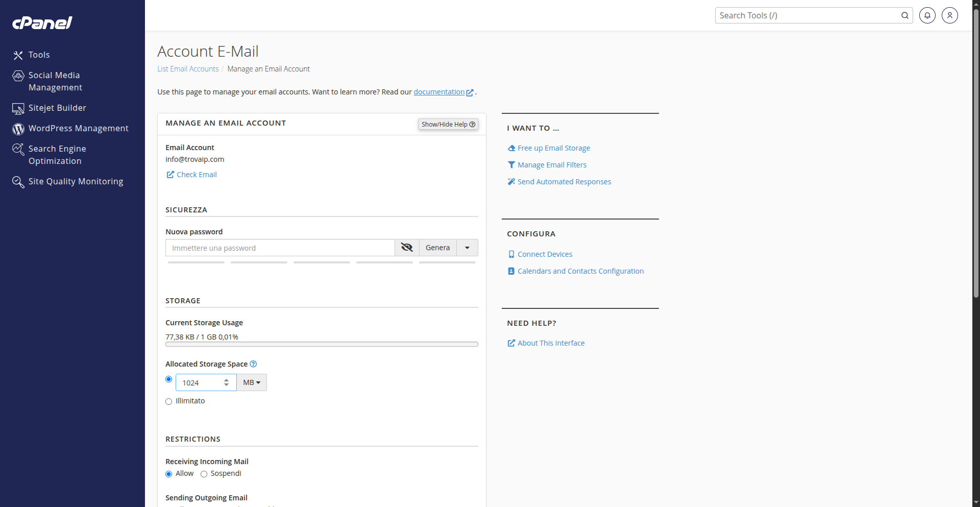Open About This Interface link

click(551, 343)
